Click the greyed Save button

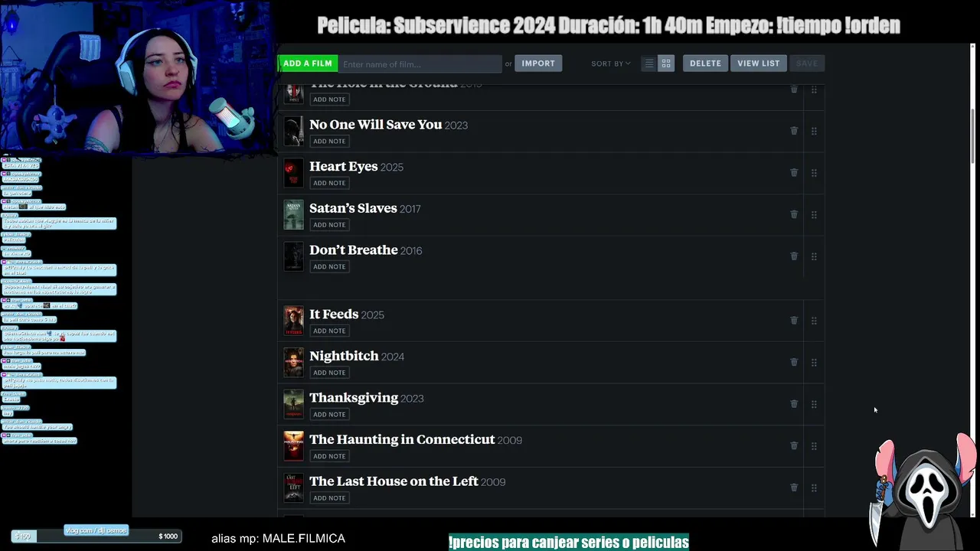[807, 64]
